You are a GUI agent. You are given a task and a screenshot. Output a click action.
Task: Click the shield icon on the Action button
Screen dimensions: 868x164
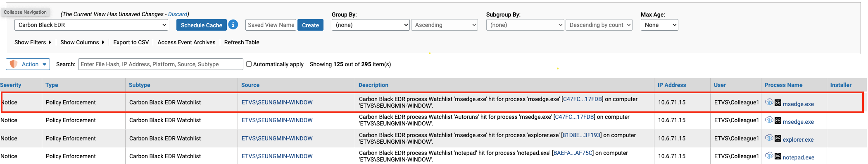tap(14, 64)
